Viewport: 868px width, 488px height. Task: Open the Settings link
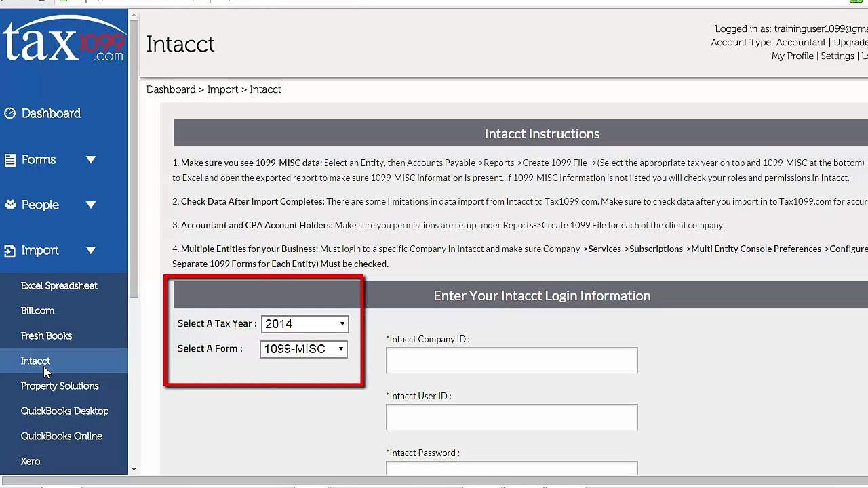coord(837,56)
